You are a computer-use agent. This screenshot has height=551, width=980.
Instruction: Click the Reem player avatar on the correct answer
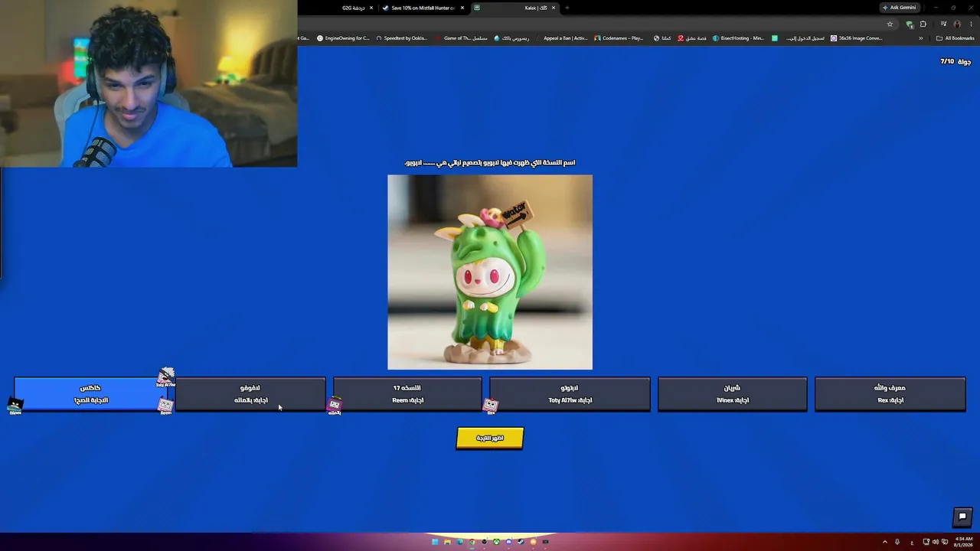(165, 407)
